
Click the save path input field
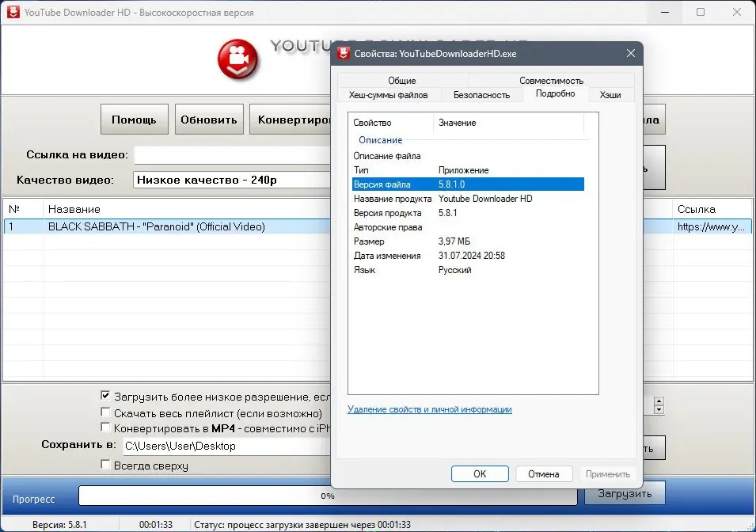226,446
